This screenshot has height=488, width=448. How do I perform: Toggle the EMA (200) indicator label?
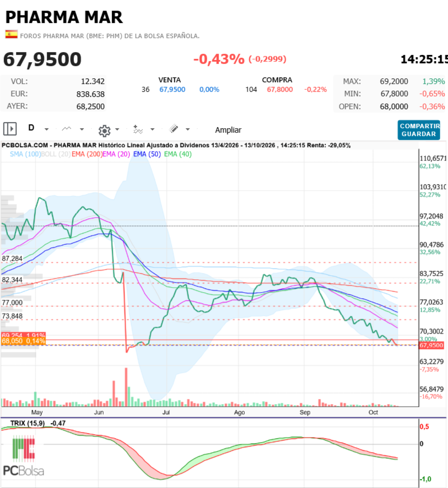point(87,154)
